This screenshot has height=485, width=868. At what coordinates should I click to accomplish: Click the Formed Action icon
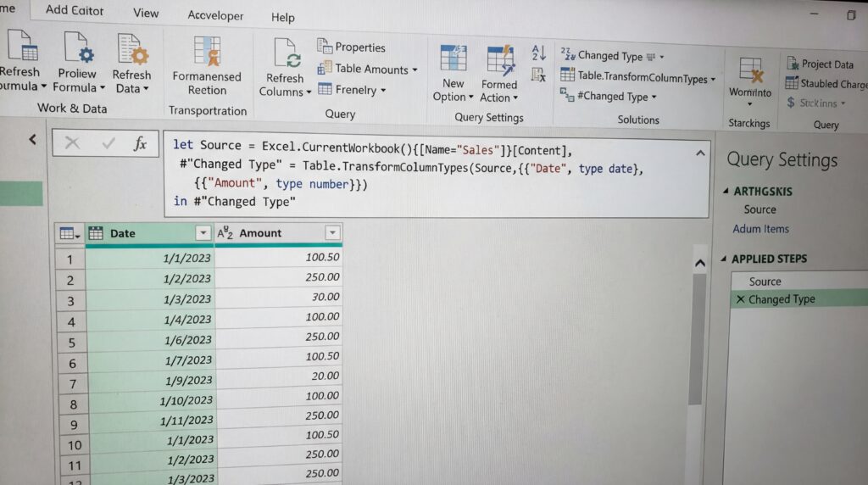[500, 59]
